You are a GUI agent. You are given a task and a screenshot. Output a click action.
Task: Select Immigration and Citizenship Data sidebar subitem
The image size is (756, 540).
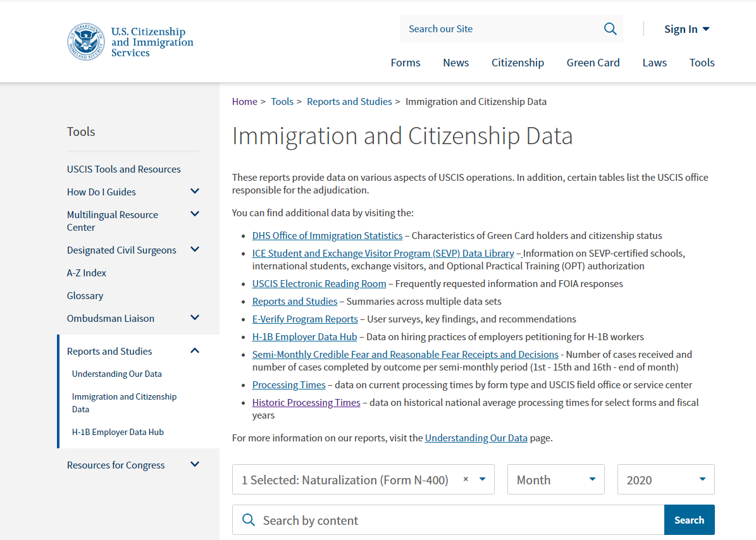[x=125, y=403]
